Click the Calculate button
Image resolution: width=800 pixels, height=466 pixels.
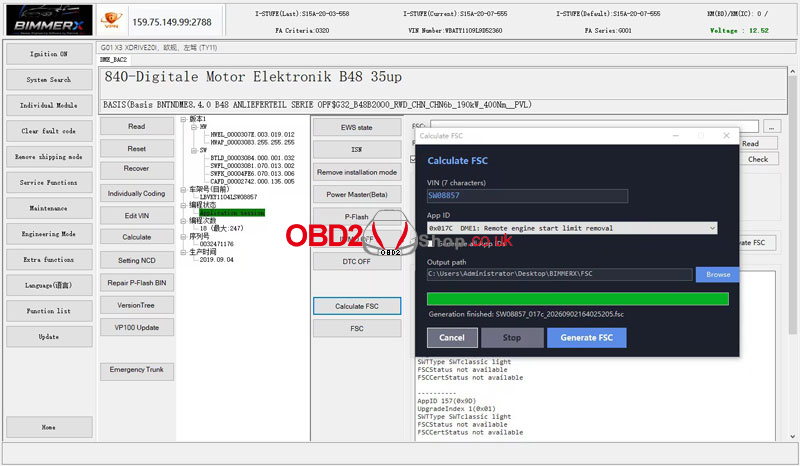137,237
